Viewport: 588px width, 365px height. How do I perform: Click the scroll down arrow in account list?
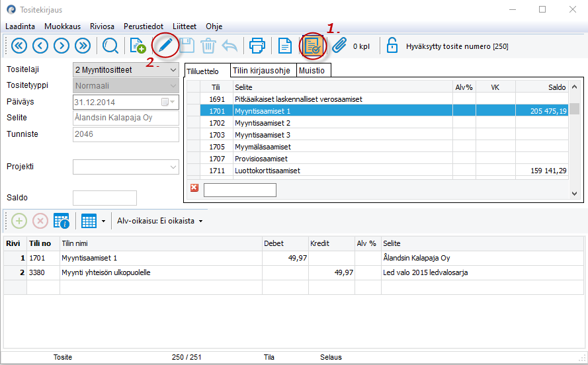coord(574,193)
